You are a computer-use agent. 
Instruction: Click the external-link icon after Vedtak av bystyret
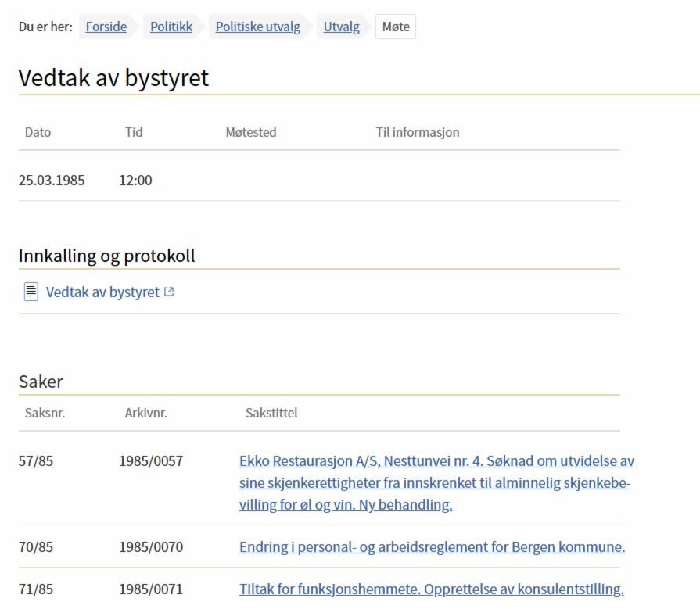169,292
